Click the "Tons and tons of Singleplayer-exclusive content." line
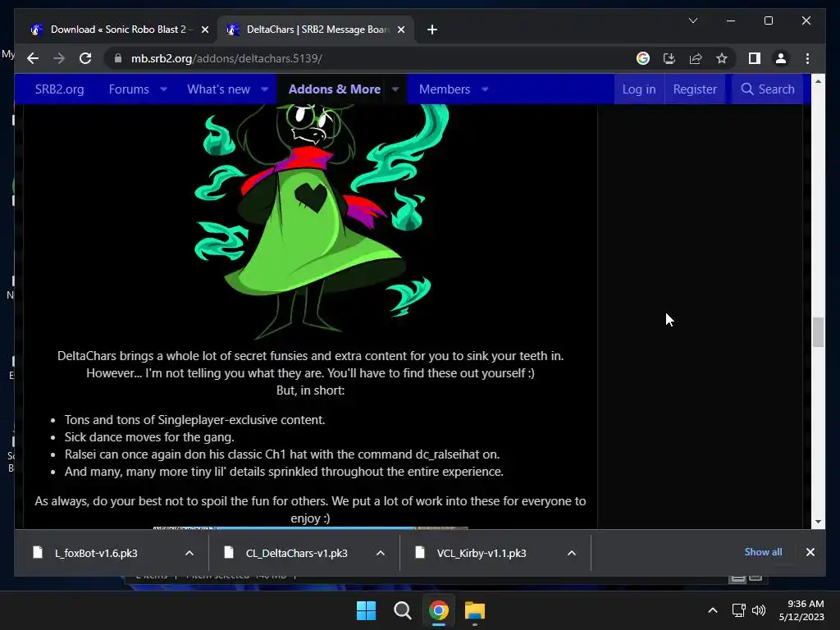Image resolution: width=840 pixels, height=630 pixels. pos(194,419)
